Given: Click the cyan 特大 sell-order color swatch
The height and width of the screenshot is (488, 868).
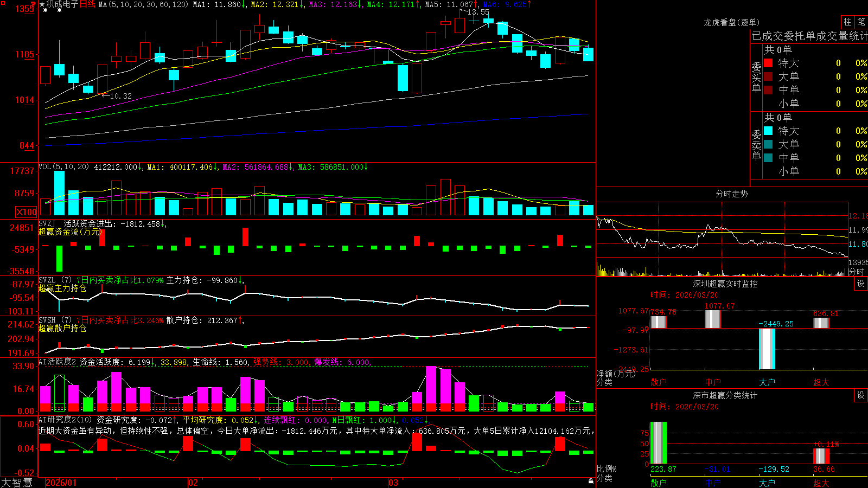Looking at the screenshot, I should pos(768,131).
